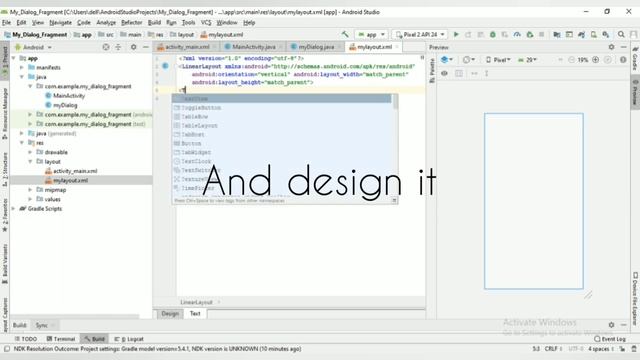
Task: Select ToggleButton in autocomplete list
Action: coord(282,108)
